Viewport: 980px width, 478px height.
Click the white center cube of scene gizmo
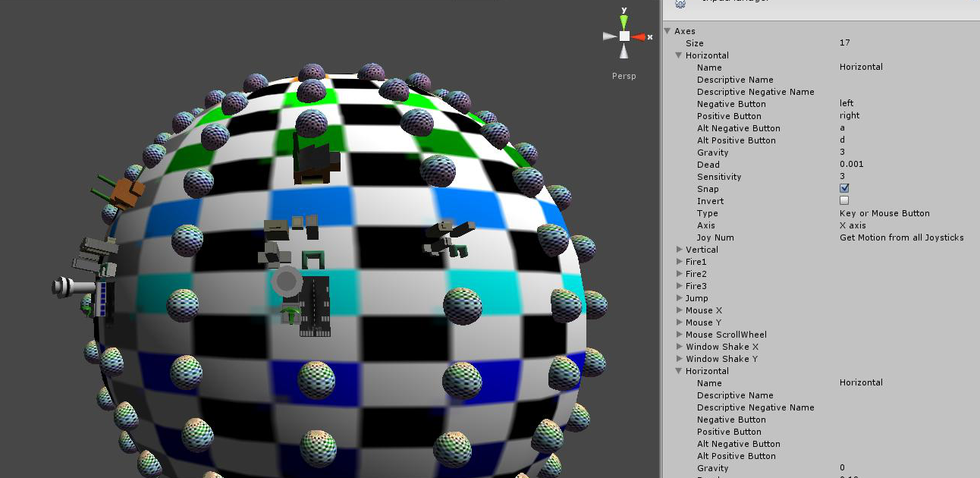click(623, 36)
